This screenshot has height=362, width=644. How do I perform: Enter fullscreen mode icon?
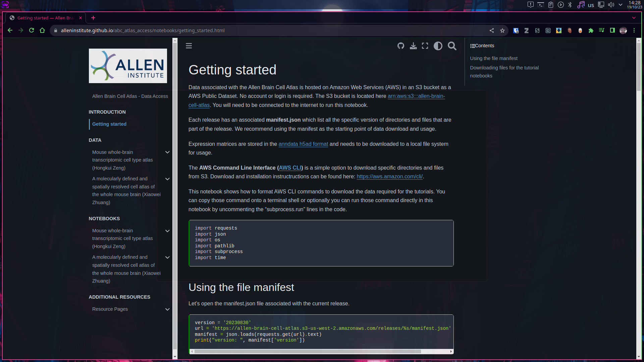[x=425, y=46]
